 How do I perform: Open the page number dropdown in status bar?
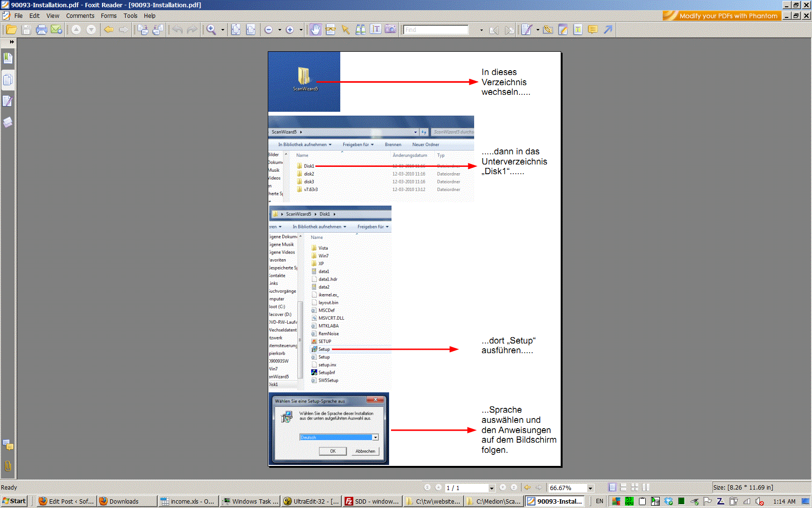tap(492, 488)
